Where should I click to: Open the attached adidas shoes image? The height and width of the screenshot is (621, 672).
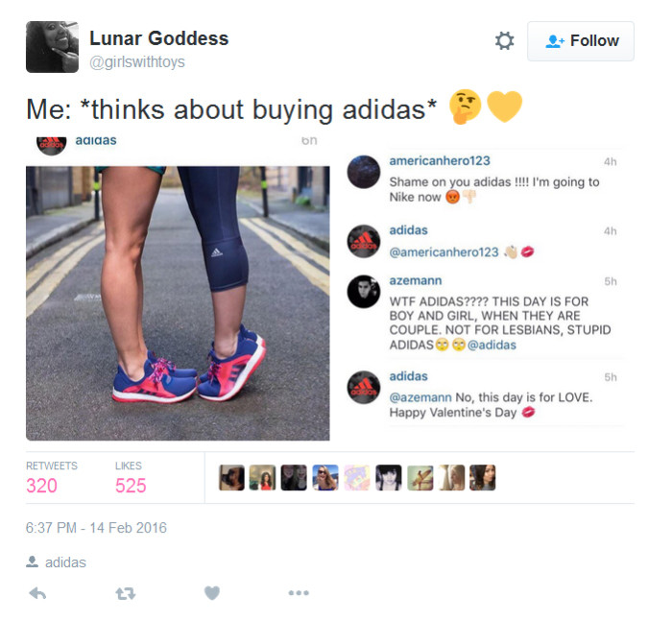(178, 303)
